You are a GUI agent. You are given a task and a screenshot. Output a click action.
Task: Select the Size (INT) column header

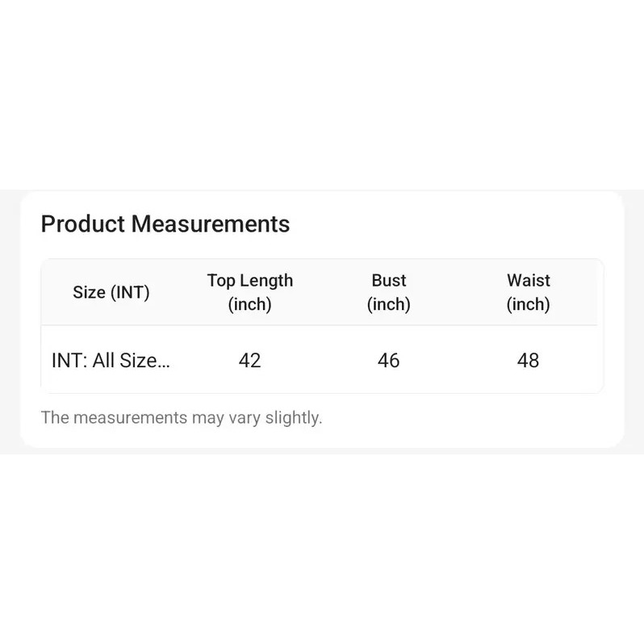point(111,292)
